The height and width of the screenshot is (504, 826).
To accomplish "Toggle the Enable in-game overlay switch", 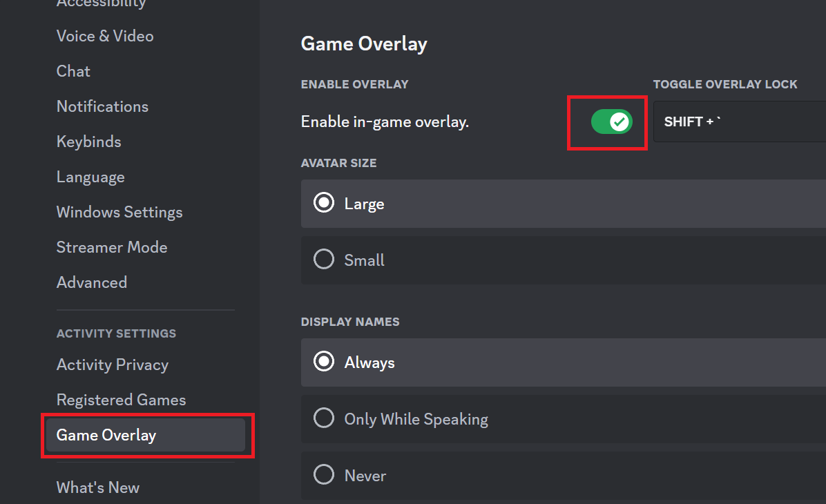I will (x=611, y=122).
